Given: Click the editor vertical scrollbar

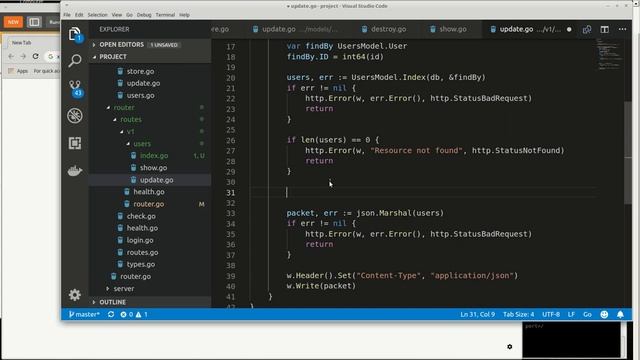Looking at the screenshot, I should point(628,152).
